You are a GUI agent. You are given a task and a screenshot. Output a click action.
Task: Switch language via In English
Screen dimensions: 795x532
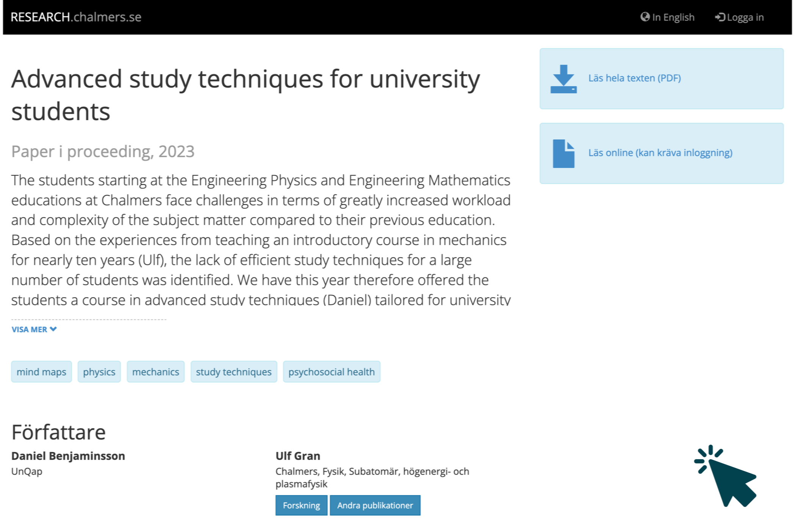(x=673, y=17)
